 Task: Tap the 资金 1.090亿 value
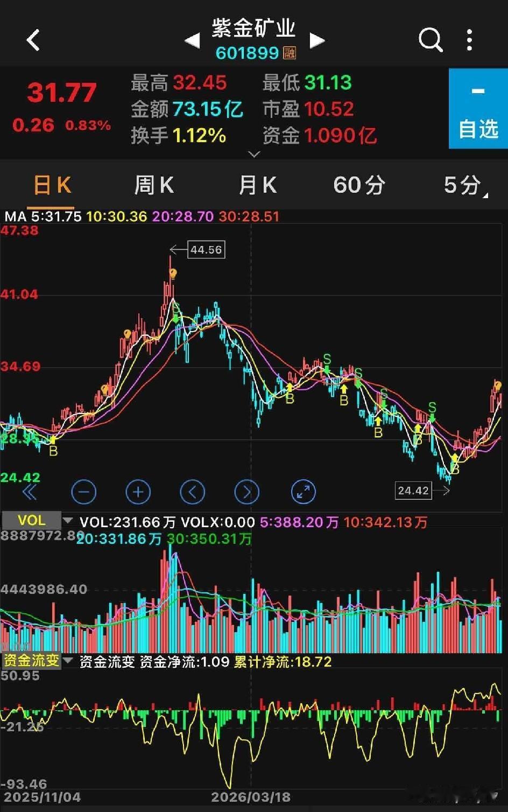point(340,135)
